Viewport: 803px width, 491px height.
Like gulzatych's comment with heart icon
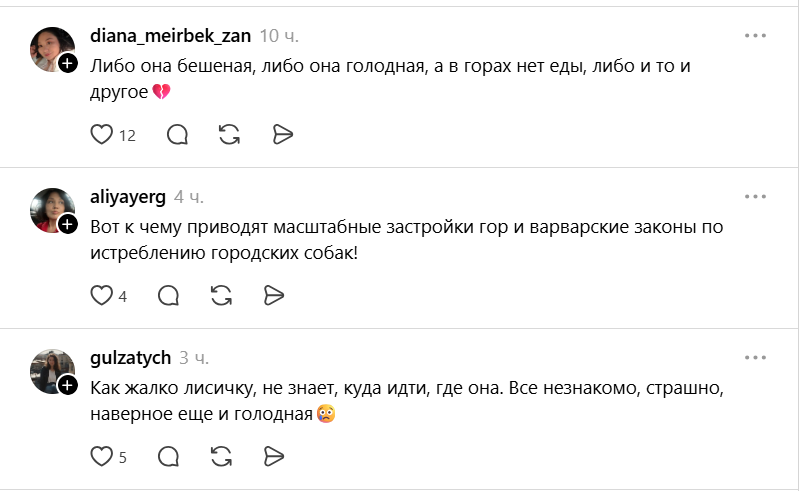point(101,457)
